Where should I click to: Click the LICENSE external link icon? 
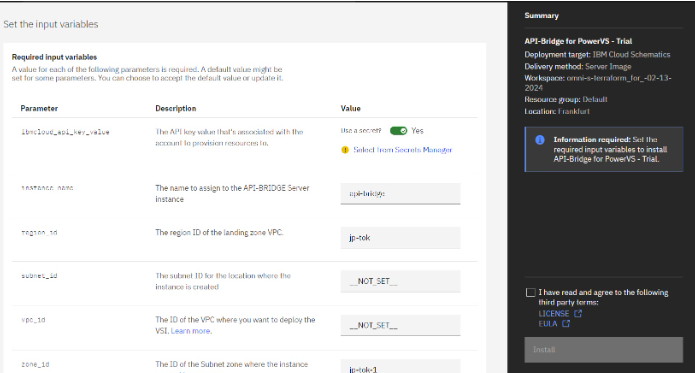[x=578, y=314]
